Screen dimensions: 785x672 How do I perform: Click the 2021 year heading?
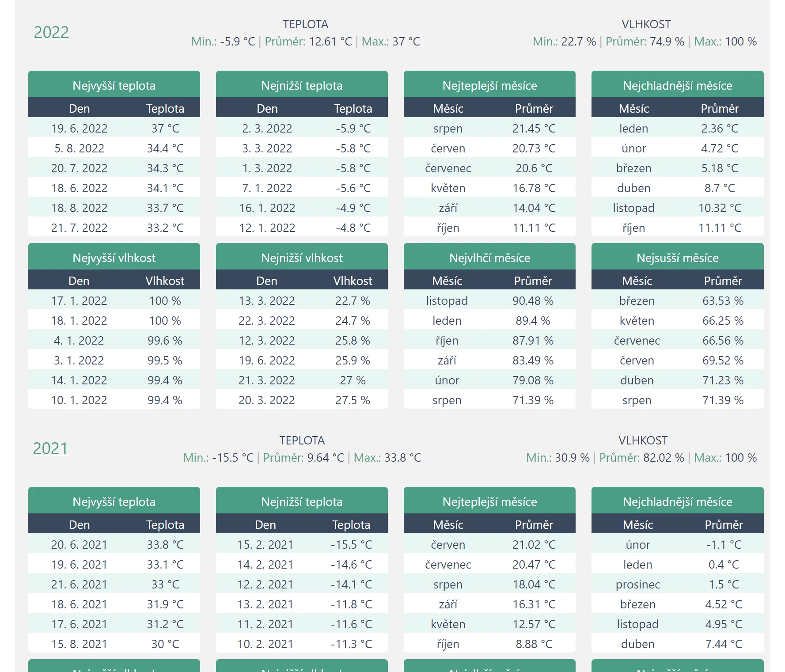click(50, 448)
